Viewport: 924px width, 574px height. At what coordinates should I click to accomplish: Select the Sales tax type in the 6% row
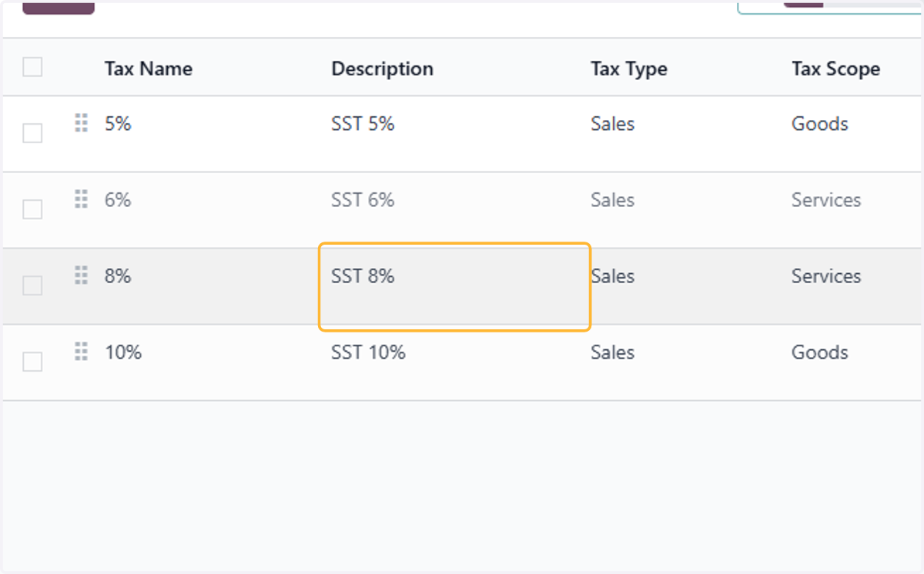[x=613, y=199]
